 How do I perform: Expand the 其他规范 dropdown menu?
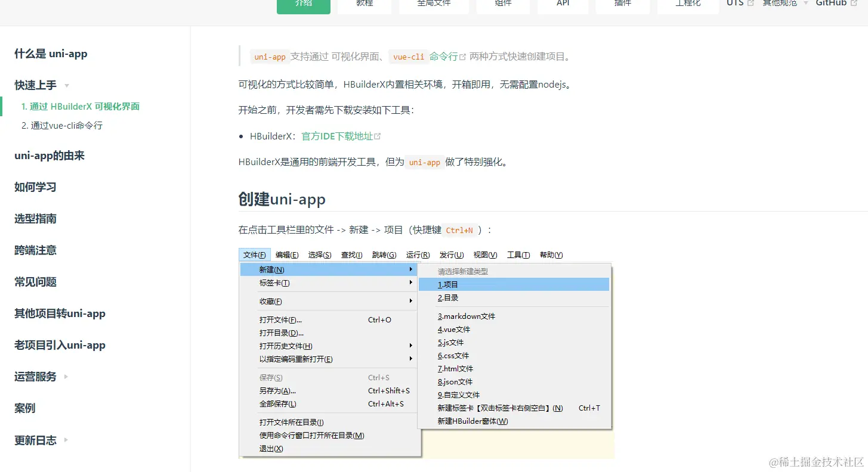(x=786, y=4)
